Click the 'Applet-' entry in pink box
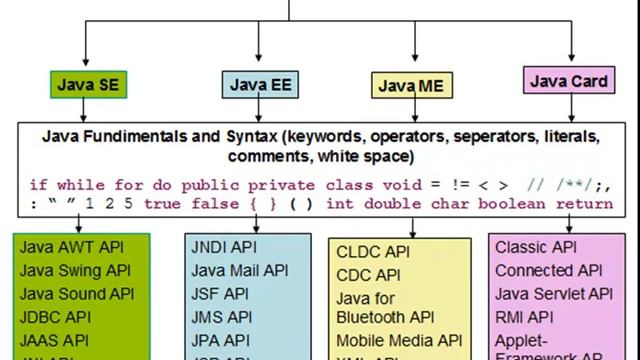This screenshot has height=360, width=640. [521, 340]
